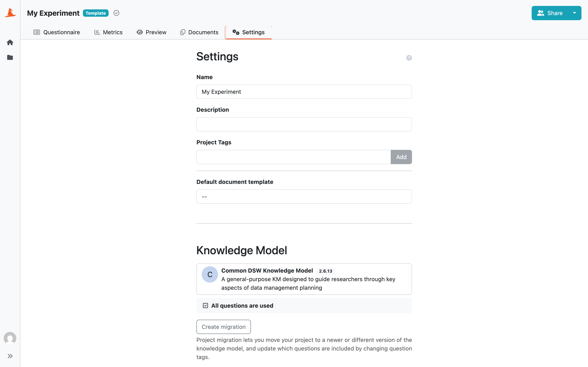The width and height of the screenshot is (588, 367).
Task: Open the Documents tab
Action: point(199,32)
